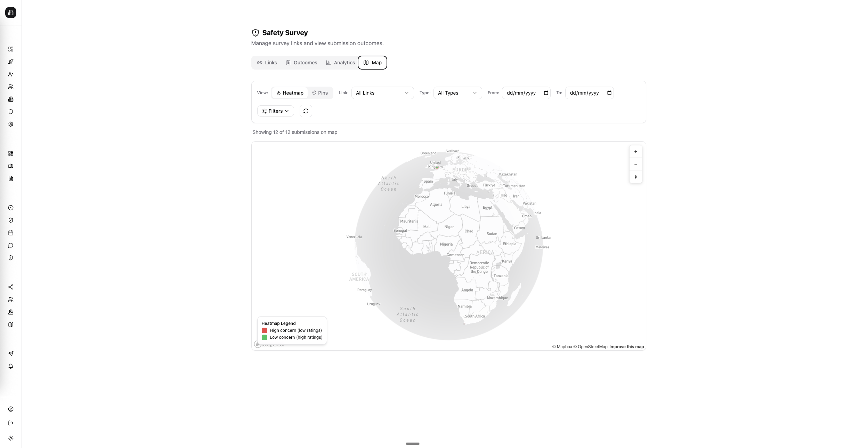Open the chat bubble icon in sidebar
Screen dimensions: 868x448
[11, 245]
